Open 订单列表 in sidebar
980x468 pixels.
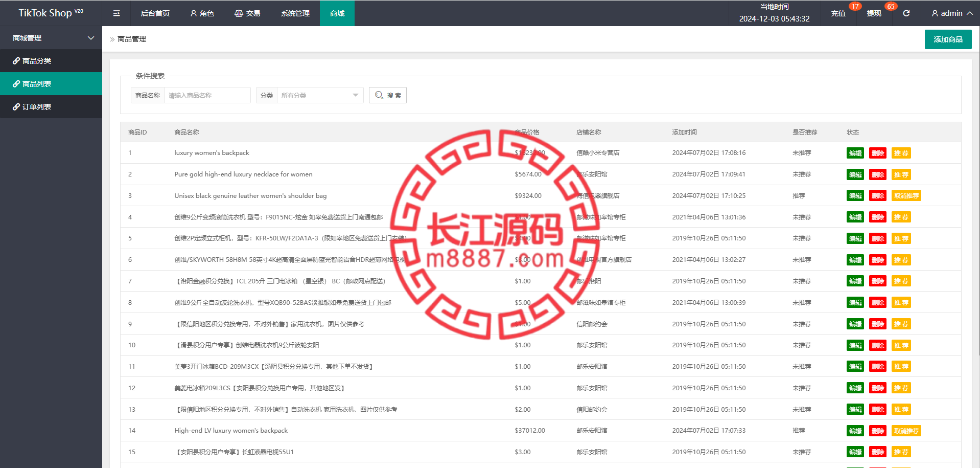tap(51, 107)
